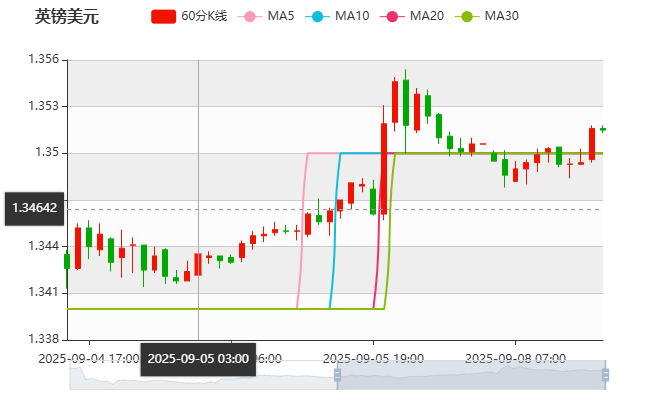670x400 pixels.
Task: Click the 2025-09-04 17:00 axis label
Action: (x=89, y=359)
